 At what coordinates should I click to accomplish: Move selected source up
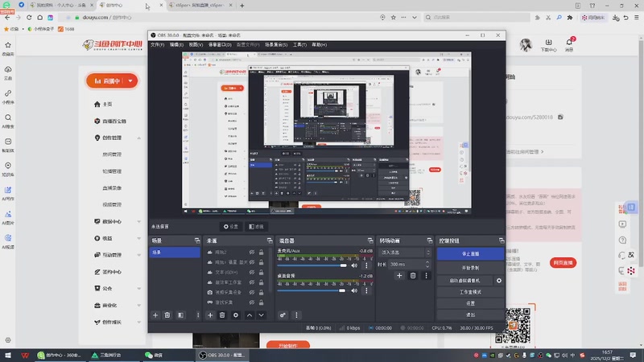(x=250, y=315)
